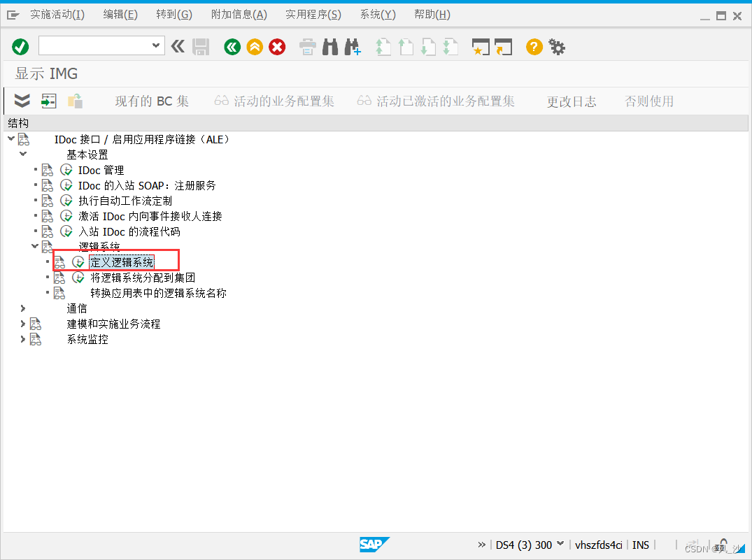The width and height of the screenshot is (752, 560).
Task: Click 更改日志 button
Action: [572, 101]
